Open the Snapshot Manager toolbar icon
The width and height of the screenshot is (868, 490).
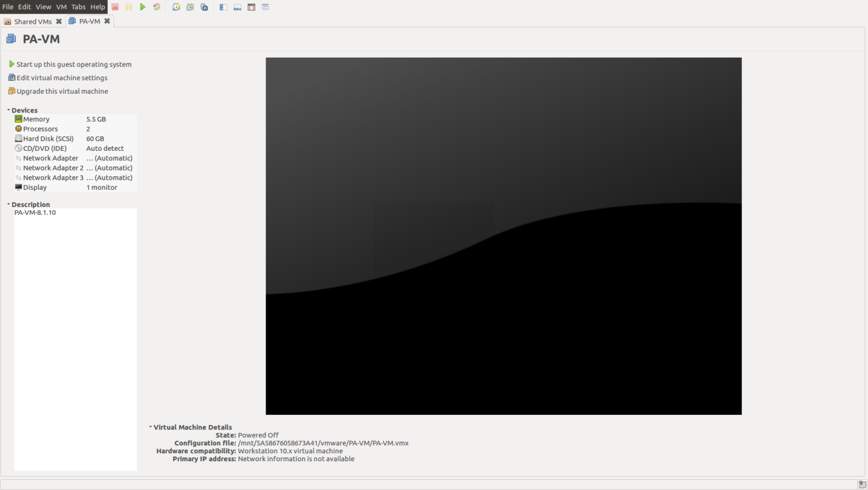(x=204, y=7)
